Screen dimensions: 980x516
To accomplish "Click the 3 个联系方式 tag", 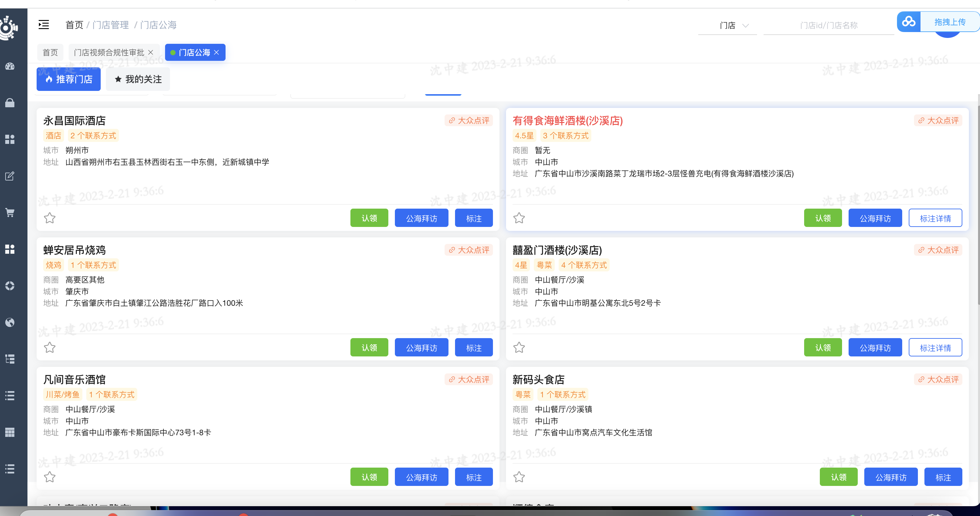I will [x=565, y=135].
